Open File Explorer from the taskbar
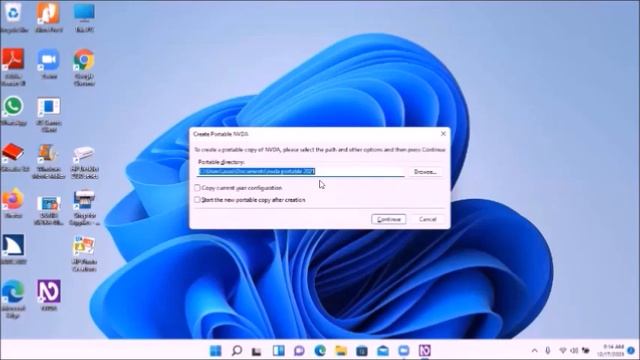Screen dimensions: 640x360 pos(341,350)
